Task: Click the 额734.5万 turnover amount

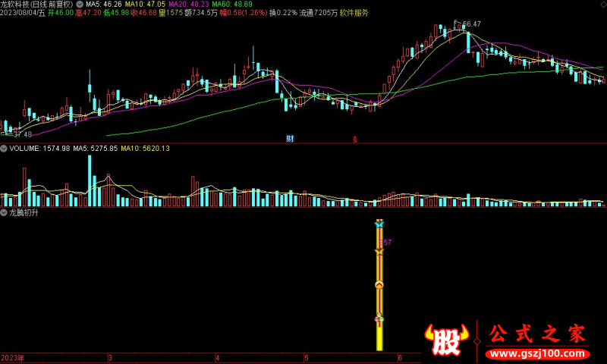Action: coord(201,13)
